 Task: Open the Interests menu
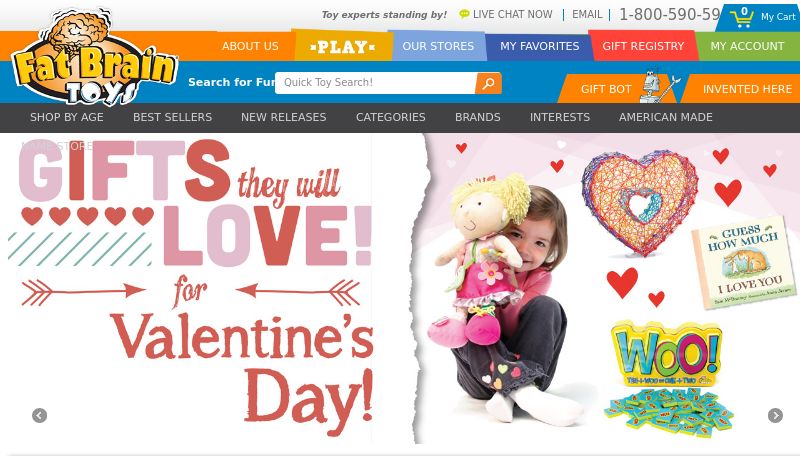point(560,117)
